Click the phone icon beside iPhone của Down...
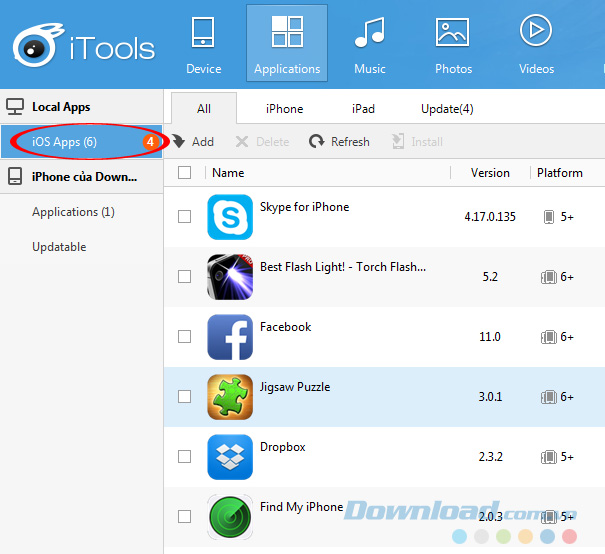The height and width of the screenshot is (554, 605). click(x=15, y=176)
